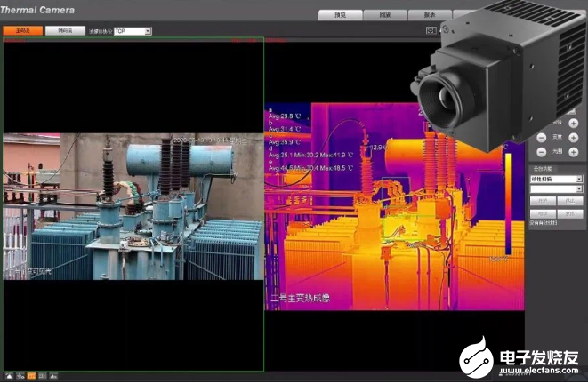
Task: Switch to the 主码流 main stream
Action: (x=22, y=30)
